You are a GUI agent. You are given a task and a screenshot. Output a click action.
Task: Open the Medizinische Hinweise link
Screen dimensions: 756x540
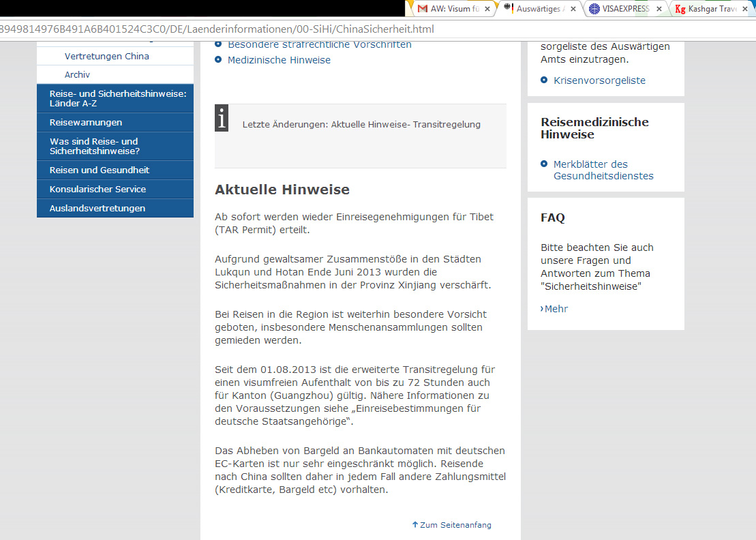[279, 60]
